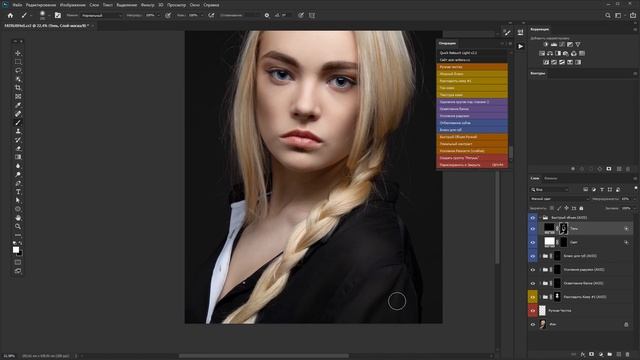The image size is (640, 360).
Task: Expand the Разгладить кожу #1 layer group
Action: pyautogui.click(x=540, y=297)
